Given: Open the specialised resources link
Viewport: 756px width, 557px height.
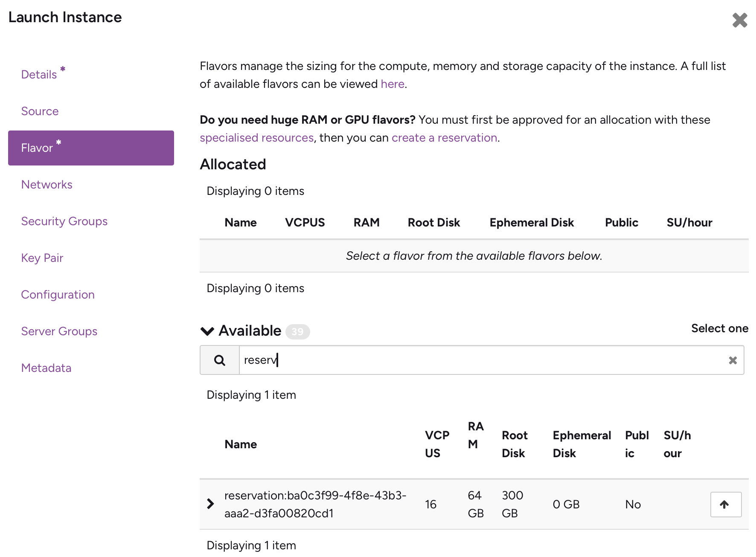Looking at the screenshot, I should pyautogui.click(x=256, y=138).
